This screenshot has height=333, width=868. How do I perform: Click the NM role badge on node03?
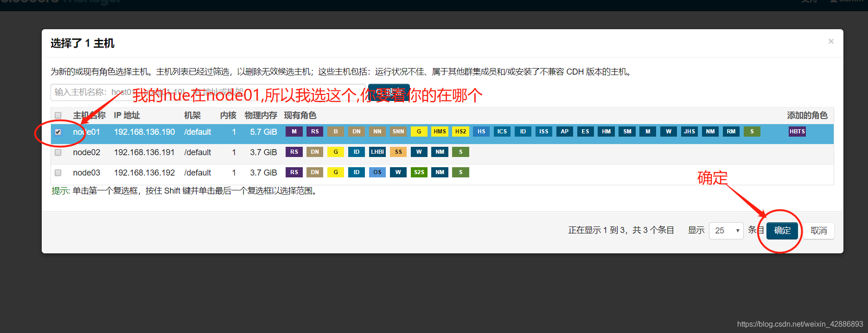tap(440, 172)
